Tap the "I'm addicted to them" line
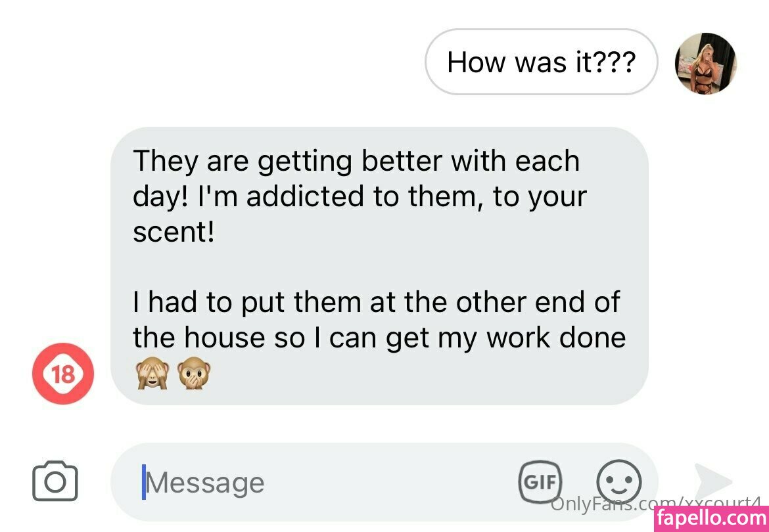This screenshot has width=769, height=532. click(x=360, y=196)
